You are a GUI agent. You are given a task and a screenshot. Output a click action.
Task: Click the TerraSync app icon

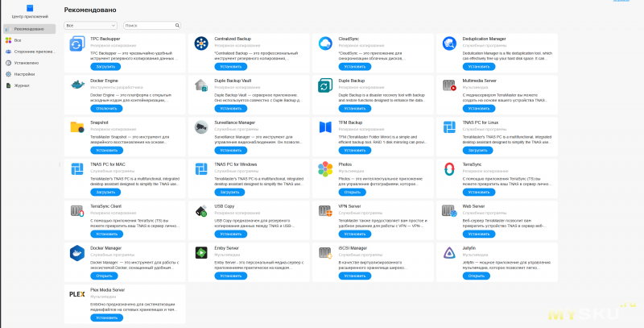click(x=450, y=169)
